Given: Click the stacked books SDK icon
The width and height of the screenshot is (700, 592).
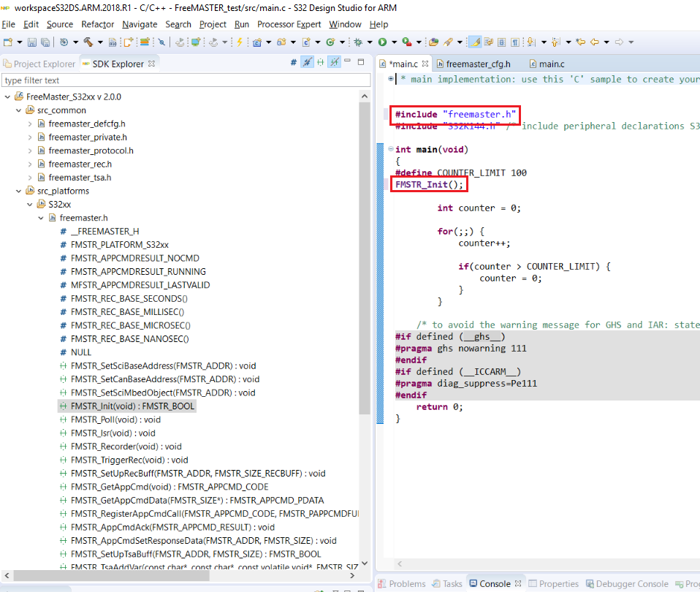Looking at the screenshot, I should click(x=144, y=42).
